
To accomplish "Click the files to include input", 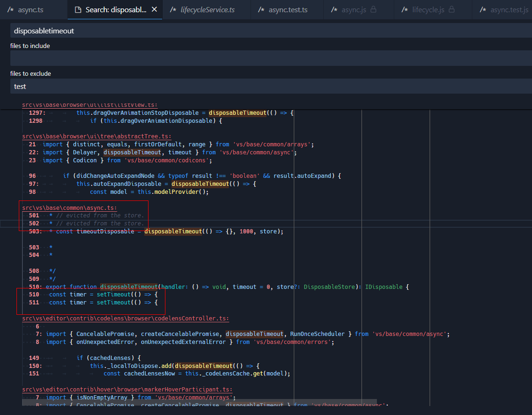I will click(x=271, y=58).
